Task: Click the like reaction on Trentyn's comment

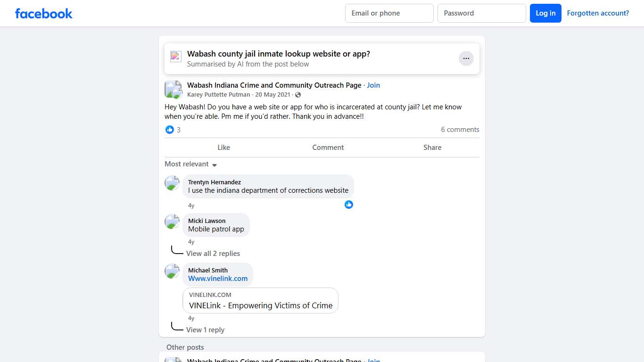Action: click(349, 205)
